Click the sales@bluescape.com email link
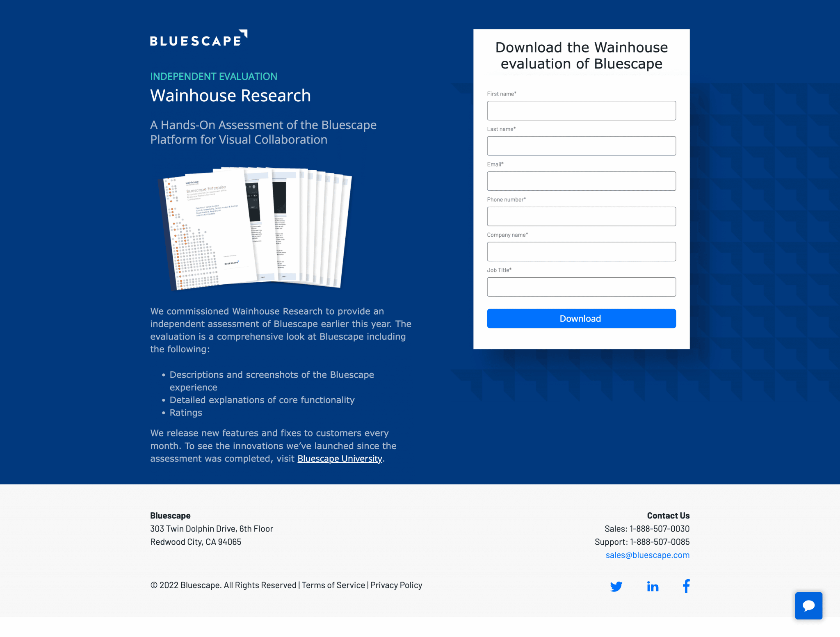The image size is (840, 637). point(647,555)
